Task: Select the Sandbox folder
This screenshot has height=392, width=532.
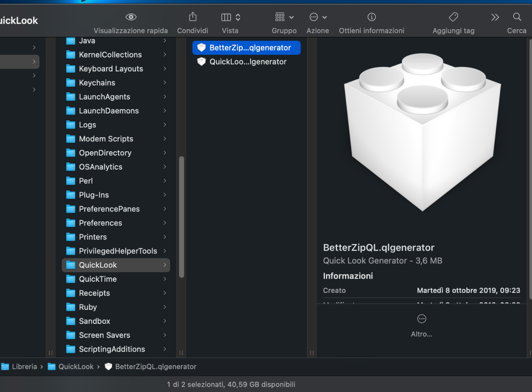Action: pyautogui.click(x=116, y=321)
